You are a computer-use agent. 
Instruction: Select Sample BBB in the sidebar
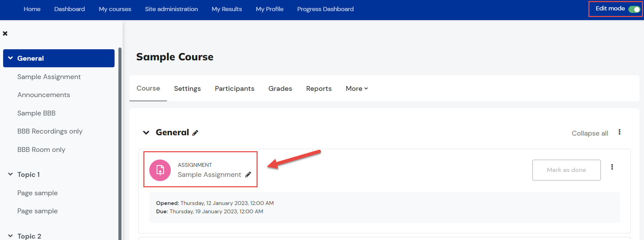36,113
